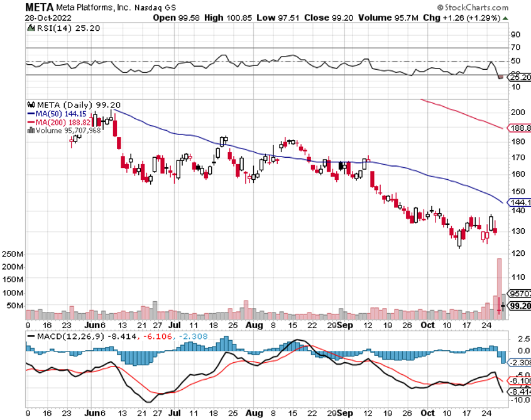Click the MACD(12,26,9) legend label

click(71, 336)
